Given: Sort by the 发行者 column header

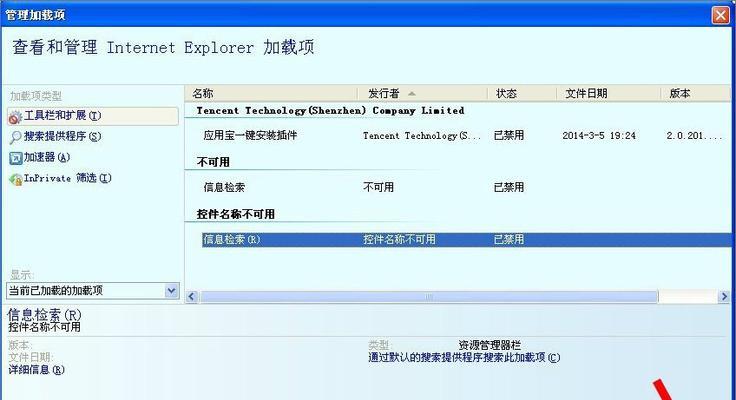Looking at the screenshot, I should coord(422,93).
